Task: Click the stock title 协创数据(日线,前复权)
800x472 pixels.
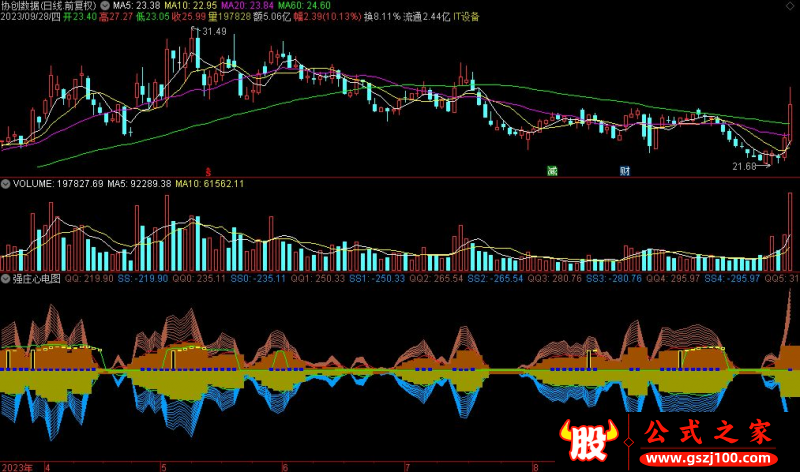Action: (48, 6)
